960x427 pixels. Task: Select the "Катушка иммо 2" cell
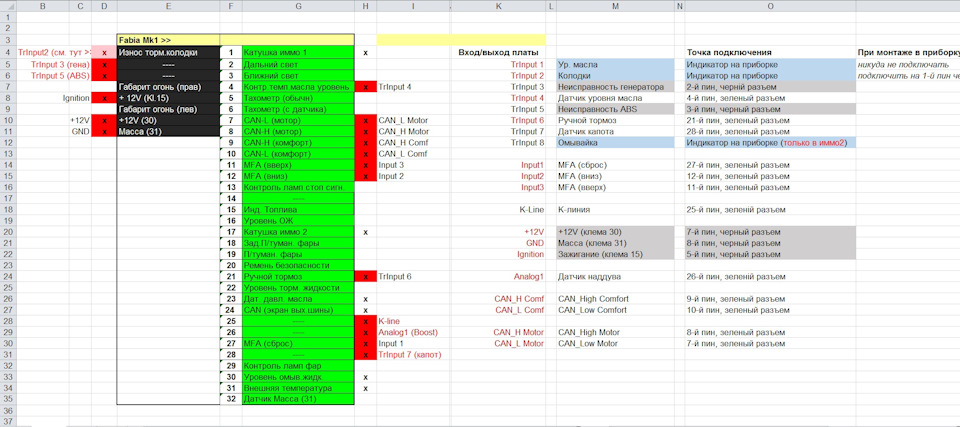[298, 232]
